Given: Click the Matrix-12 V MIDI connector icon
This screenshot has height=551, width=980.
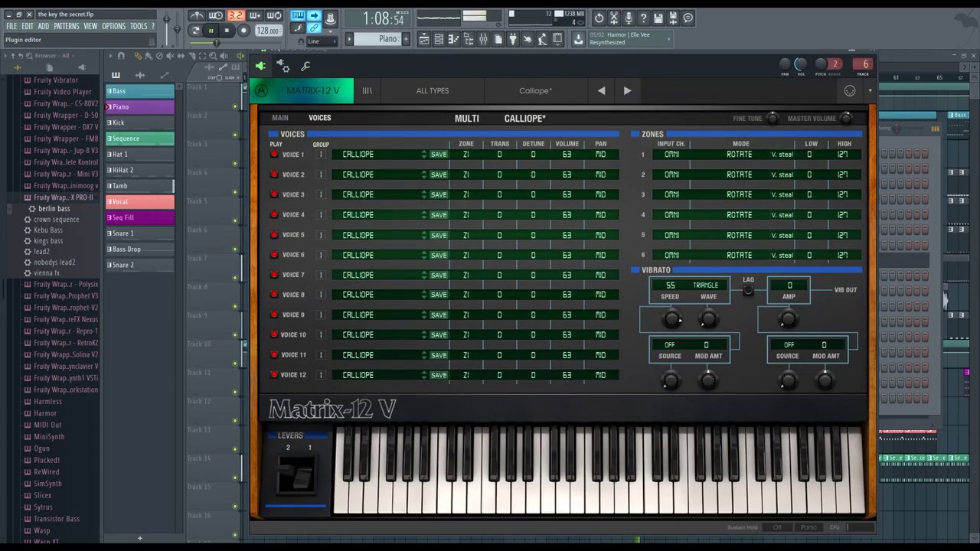Looking at the screenshot, I should click(850, 91).
